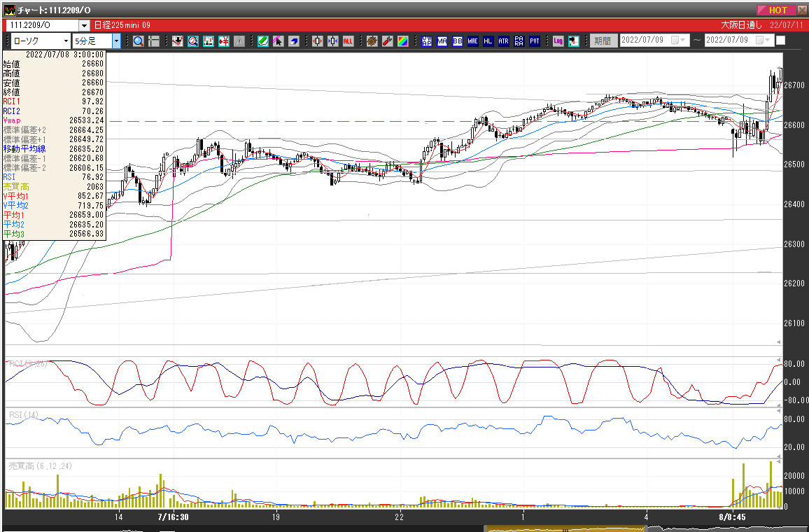Toggle the PARA parabolic indicator
Viewport: 809px width, 532px height.
point(519,41)
